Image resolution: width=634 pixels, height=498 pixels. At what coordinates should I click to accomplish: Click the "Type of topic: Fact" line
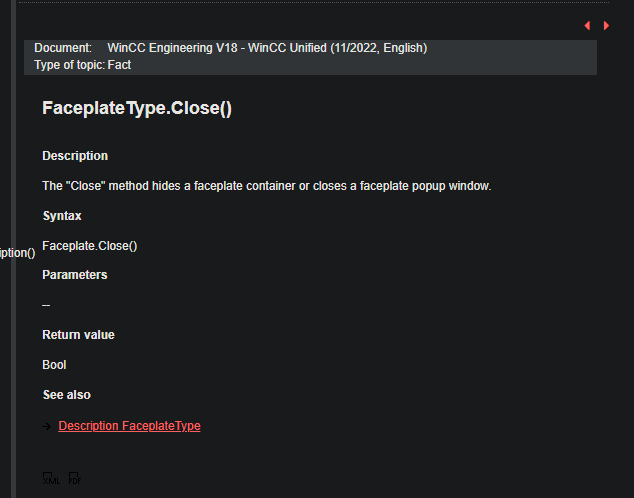click(x=82, y=65)
